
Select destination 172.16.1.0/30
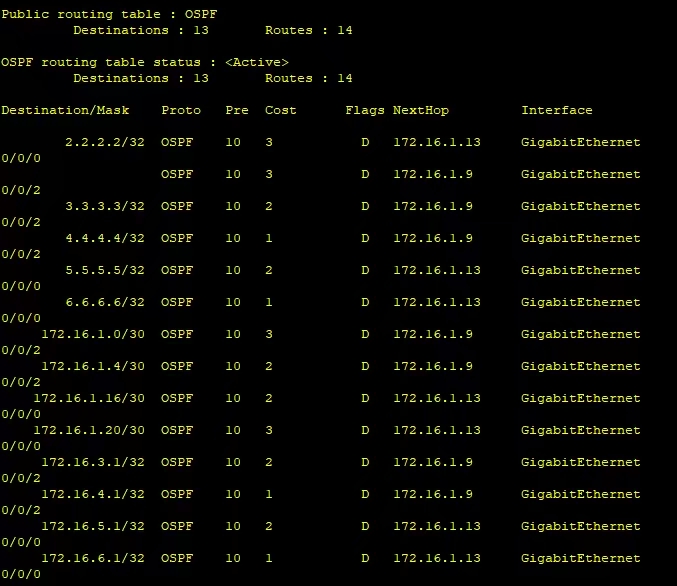93,334
